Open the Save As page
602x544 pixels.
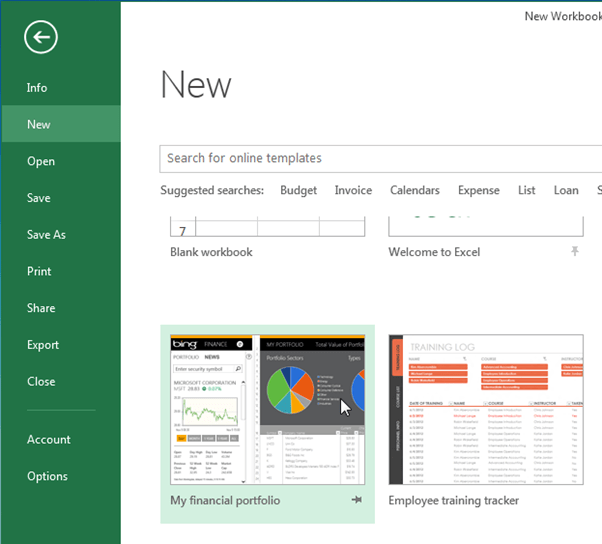point(46,235)
